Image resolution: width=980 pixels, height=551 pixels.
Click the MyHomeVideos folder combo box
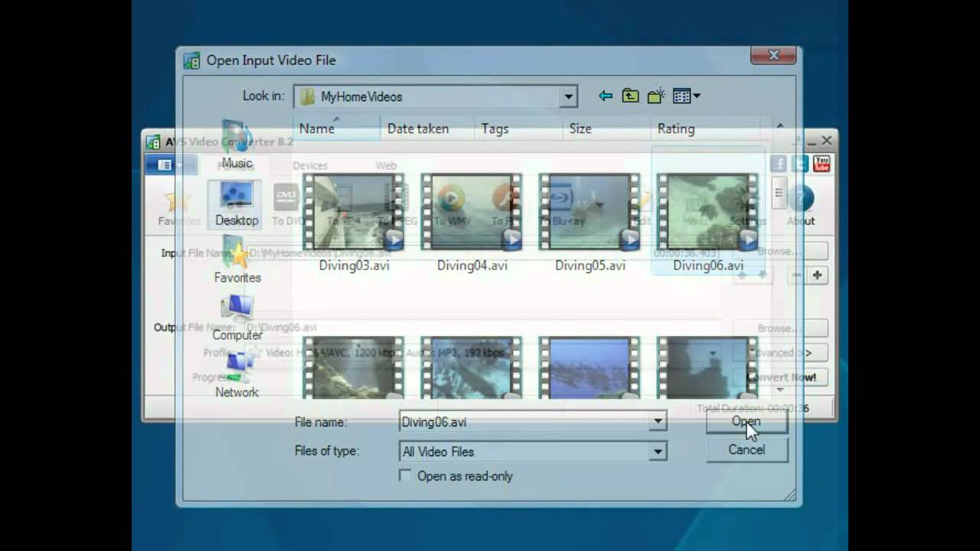click(x=435, y=96)
